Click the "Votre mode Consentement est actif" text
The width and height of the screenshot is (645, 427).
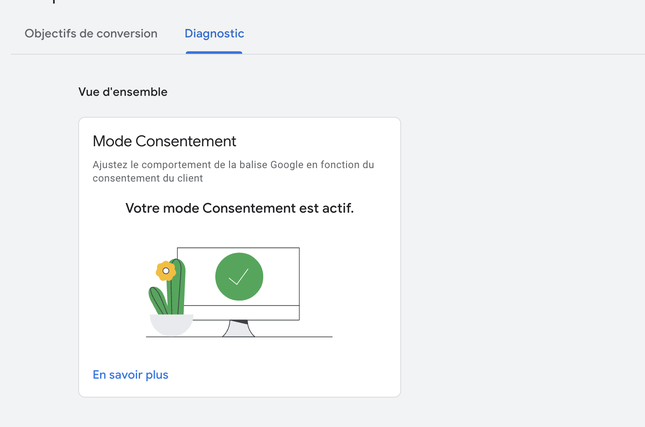239,209
